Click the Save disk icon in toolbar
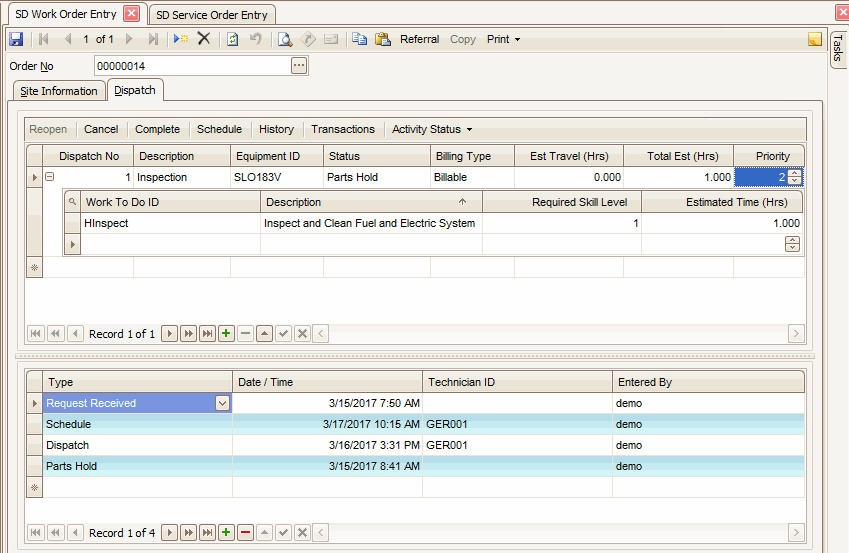The height and width of the screenshot is (553, 849). (16, 39)
